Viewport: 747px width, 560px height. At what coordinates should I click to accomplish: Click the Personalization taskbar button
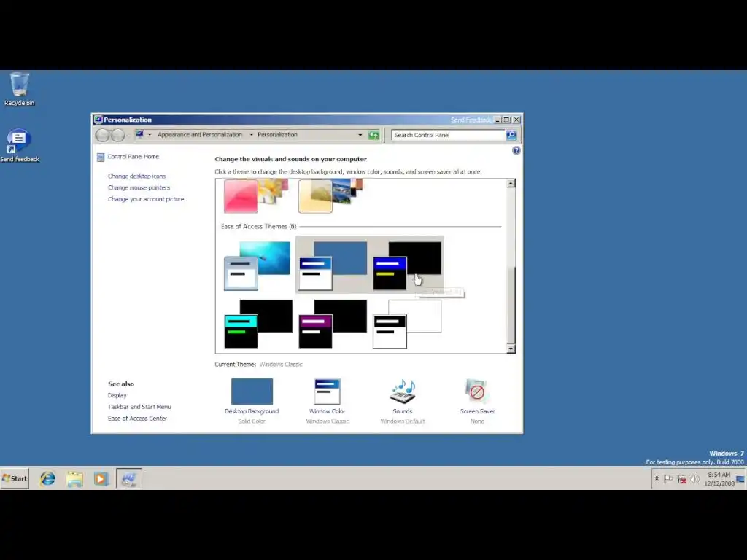pos(128,478)
